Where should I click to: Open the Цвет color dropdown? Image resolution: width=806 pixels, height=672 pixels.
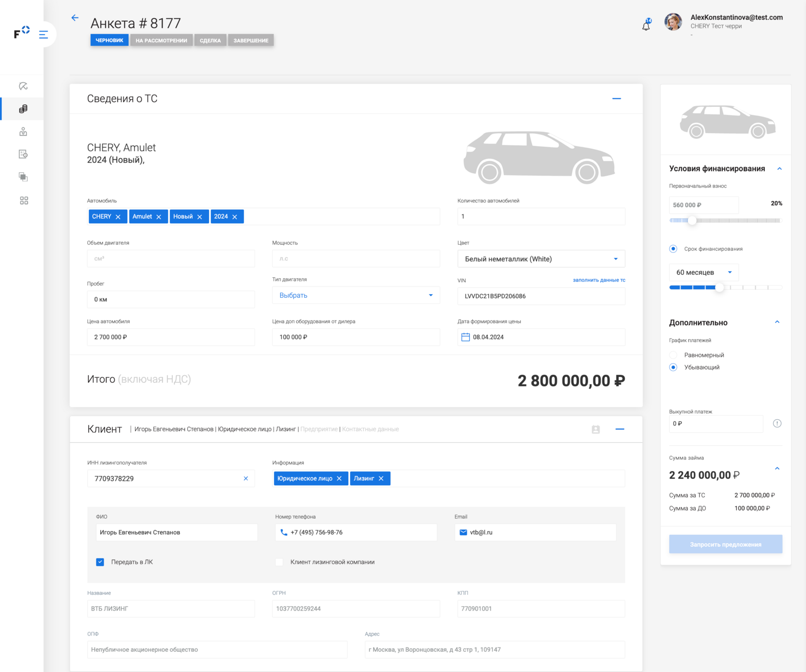click(616, 259)
